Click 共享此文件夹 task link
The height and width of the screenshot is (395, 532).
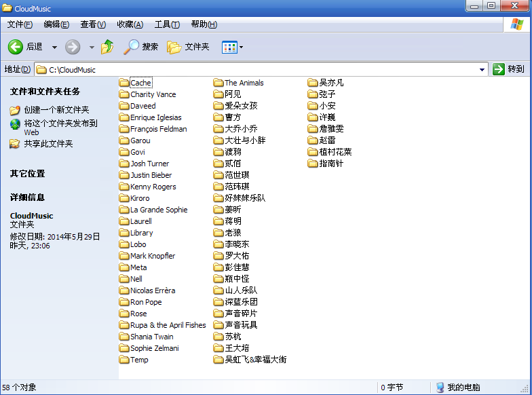[x=48, y=144]
